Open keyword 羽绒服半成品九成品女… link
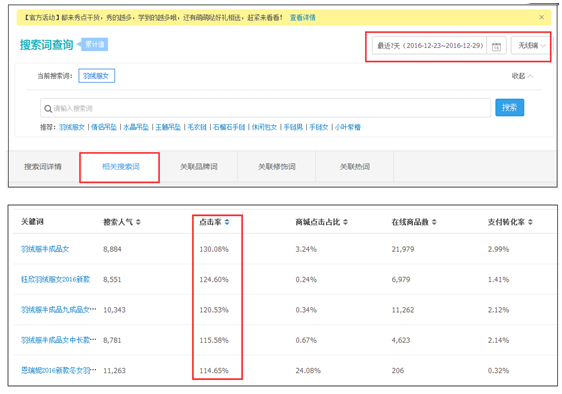 pyautogui.click(x=59, y=310)
